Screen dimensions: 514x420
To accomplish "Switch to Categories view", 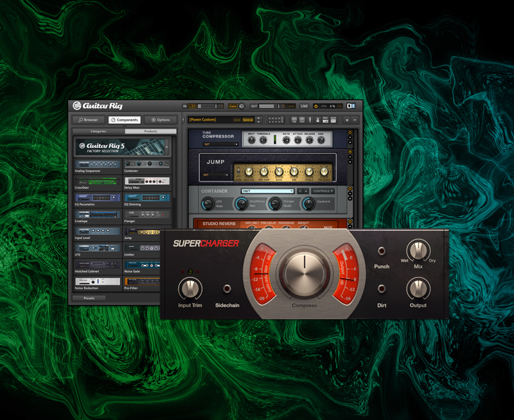I will point(98,131).
